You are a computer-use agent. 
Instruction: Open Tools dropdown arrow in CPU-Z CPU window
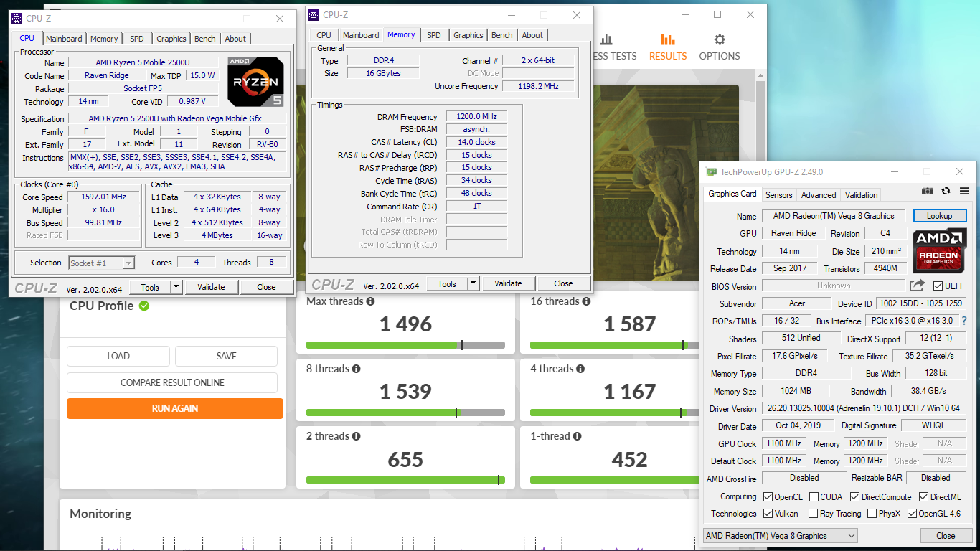click(x=176, y=287)
